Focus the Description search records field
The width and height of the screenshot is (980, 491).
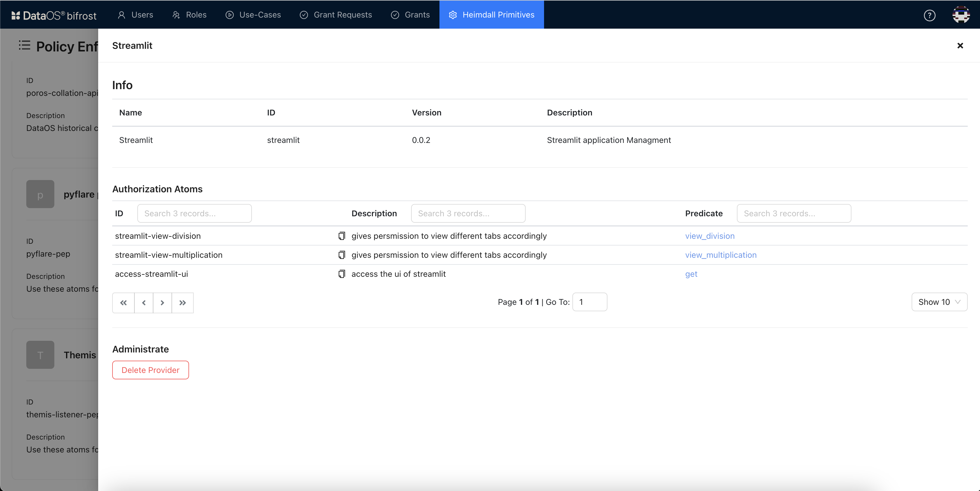pyautogui.click(x=468, y=214)
